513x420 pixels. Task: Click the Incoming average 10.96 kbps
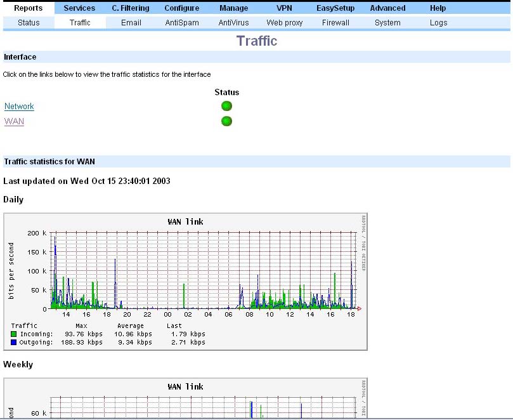[133, 334]
